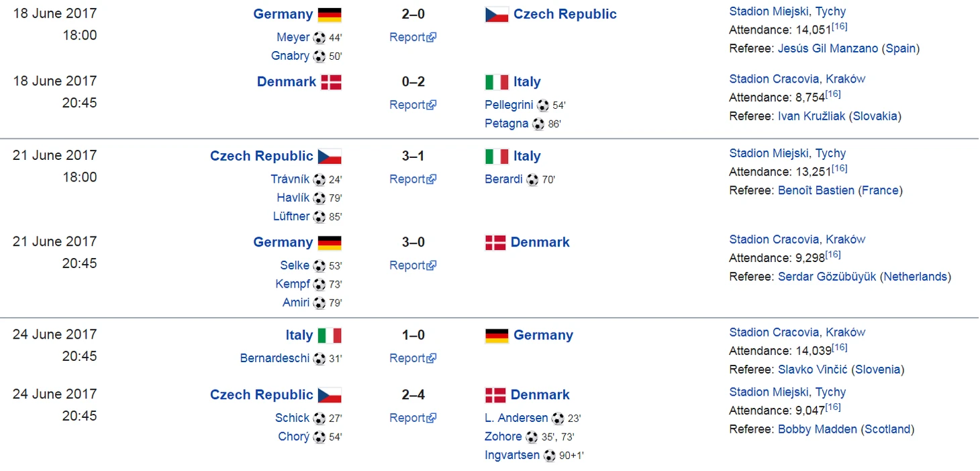Screen dimensions: 980x471
Task: Click attendance reference [16] for 13,251
Action: coord(840,168)
